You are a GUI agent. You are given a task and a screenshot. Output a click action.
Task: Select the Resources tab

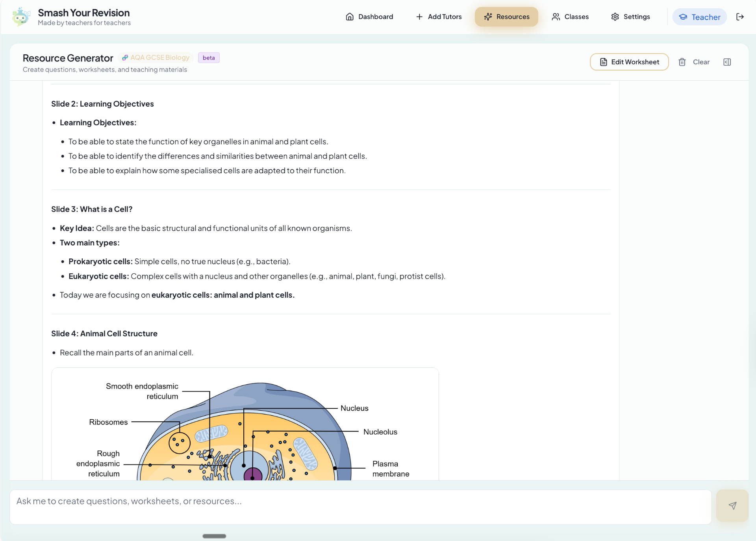coord(506,17)
